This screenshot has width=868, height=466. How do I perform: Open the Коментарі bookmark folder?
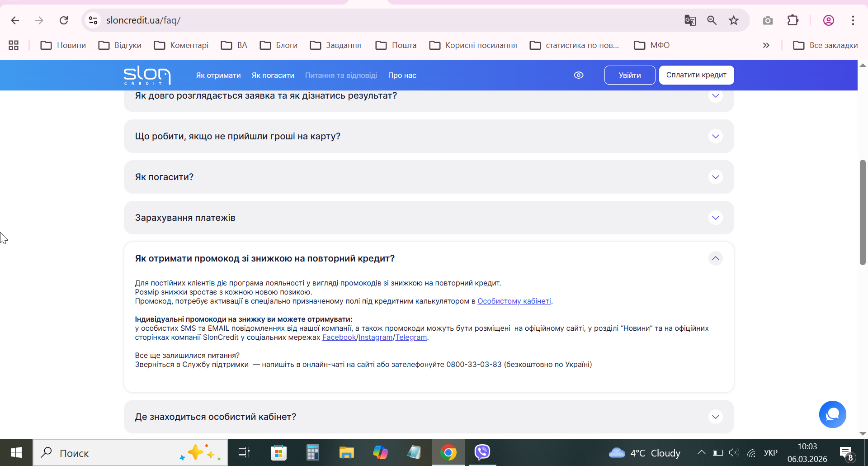tap(181, 45)
